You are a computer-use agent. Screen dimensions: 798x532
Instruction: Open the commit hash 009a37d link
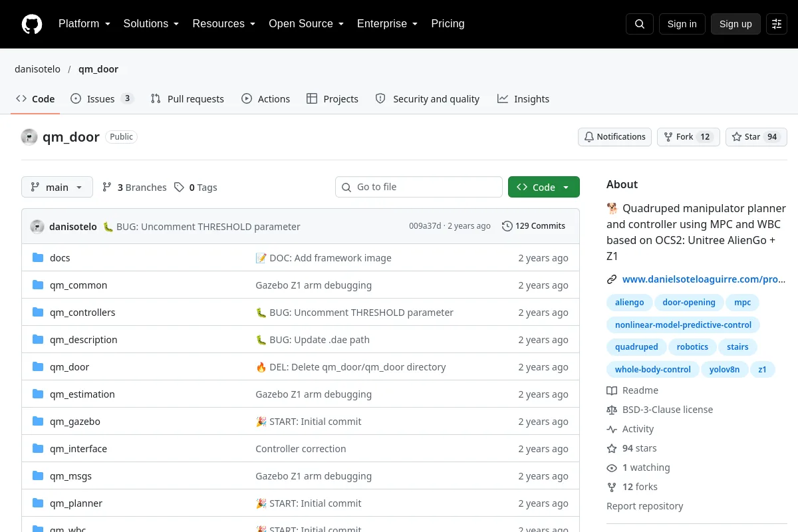(425, 226)
